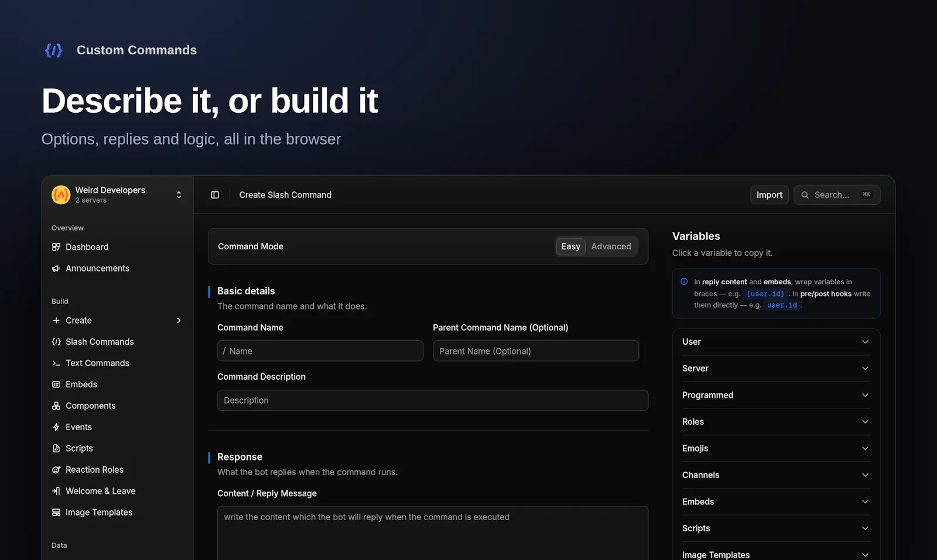The width and height of the screenshot is (937, 560).
Task: Click the Welcome & Leave door icon
Action: click(56, 491)
